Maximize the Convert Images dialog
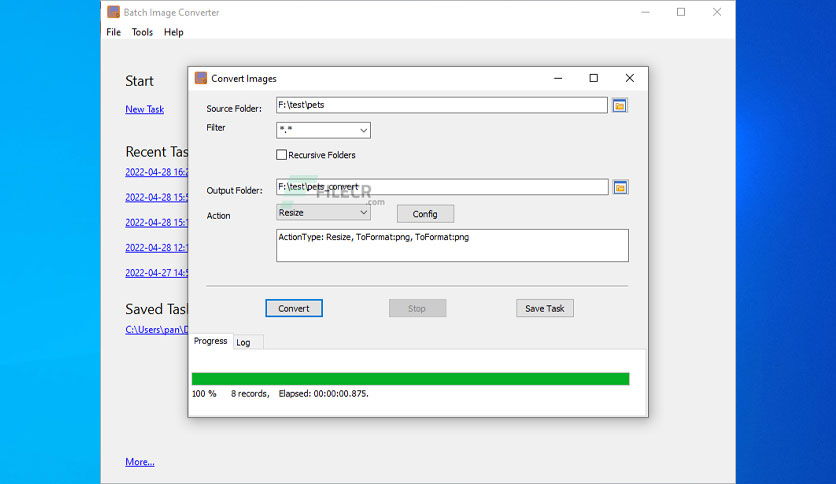 tap(593, 78)
